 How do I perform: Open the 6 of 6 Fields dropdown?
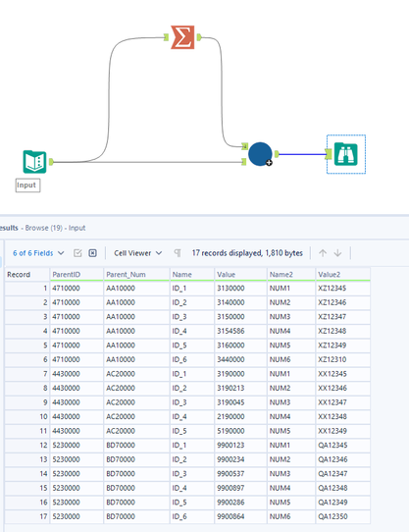38,253
